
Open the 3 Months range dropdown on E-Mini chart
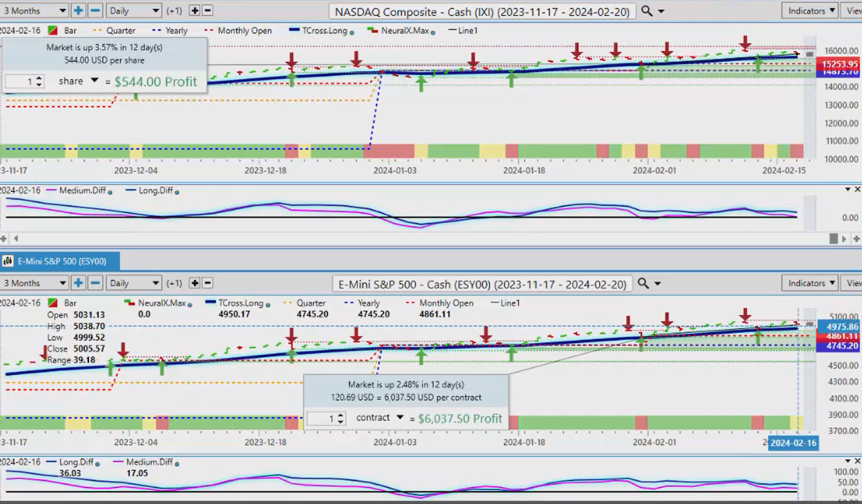point(34,283)
